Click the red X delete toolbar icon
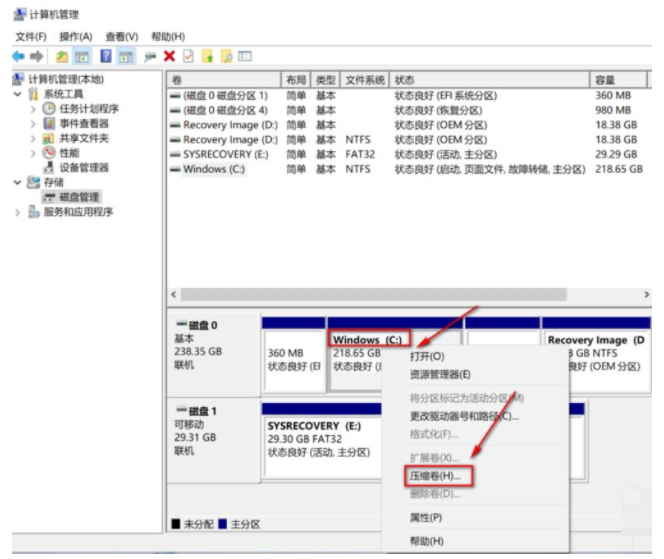 (170, 57)
